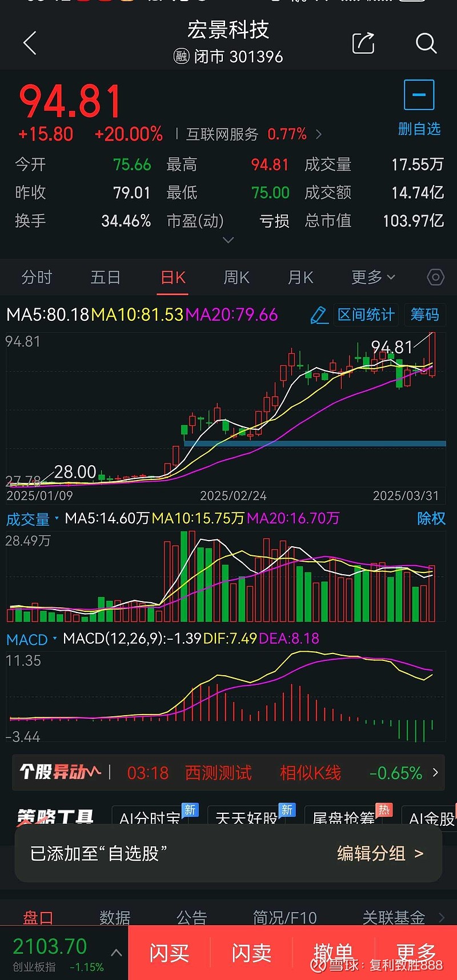
Task: Tap the 撤单 button
Action: [333, 953]
